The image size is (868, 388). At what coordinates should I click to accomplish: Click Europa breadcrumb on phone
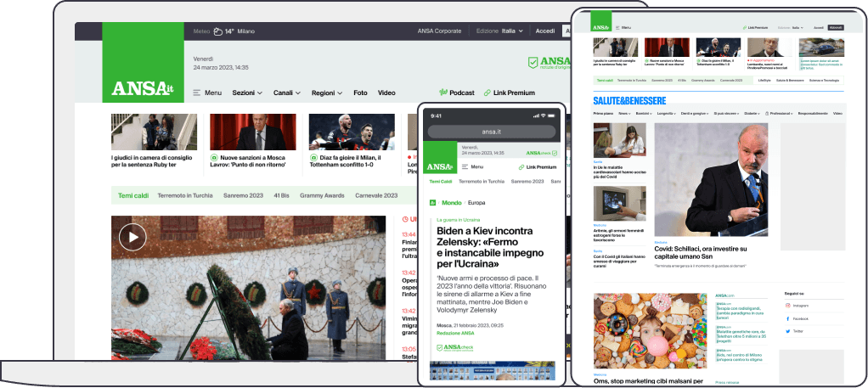[x=476, y=203]
